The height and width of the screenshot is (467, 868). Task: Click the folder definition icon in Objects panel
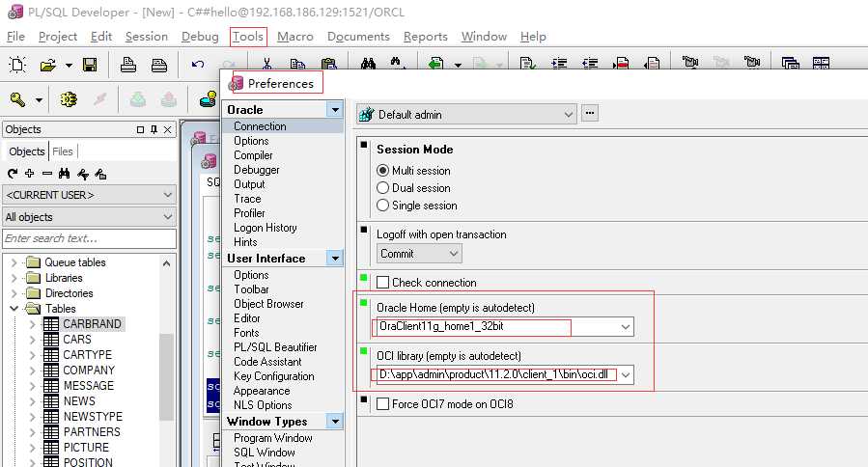[100, 175]
